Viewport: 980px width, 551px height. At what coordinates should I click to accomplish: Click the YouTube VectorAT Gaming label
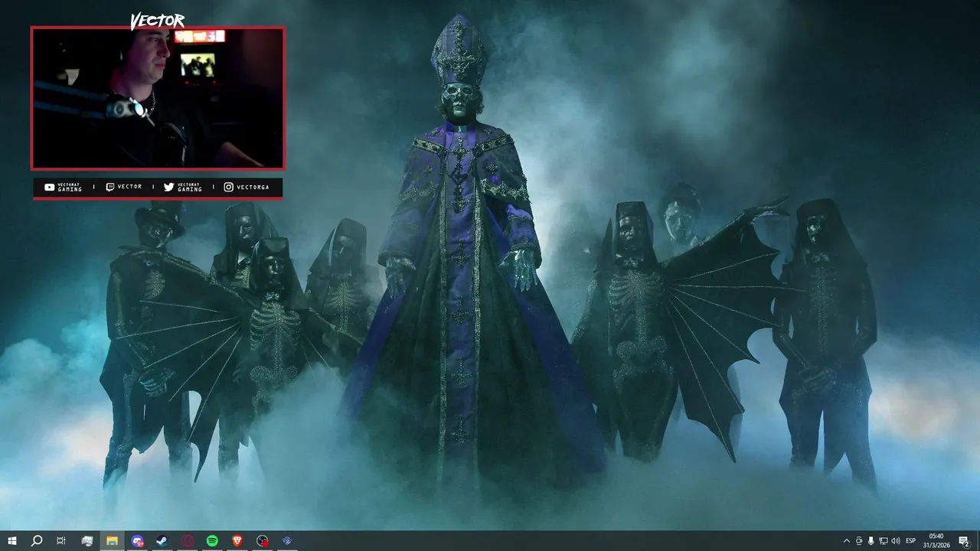coord(64,187)
